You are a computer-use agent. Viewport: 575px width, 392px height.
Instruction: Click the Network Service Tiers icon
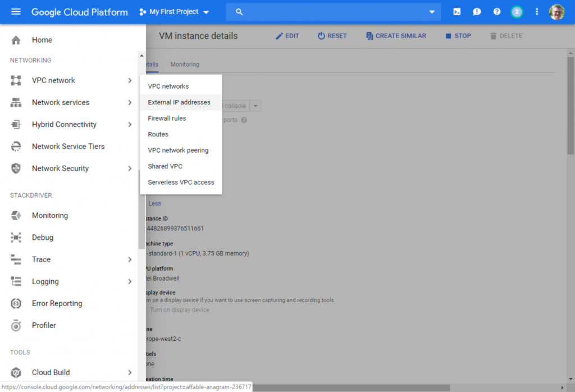click(16, 147)
